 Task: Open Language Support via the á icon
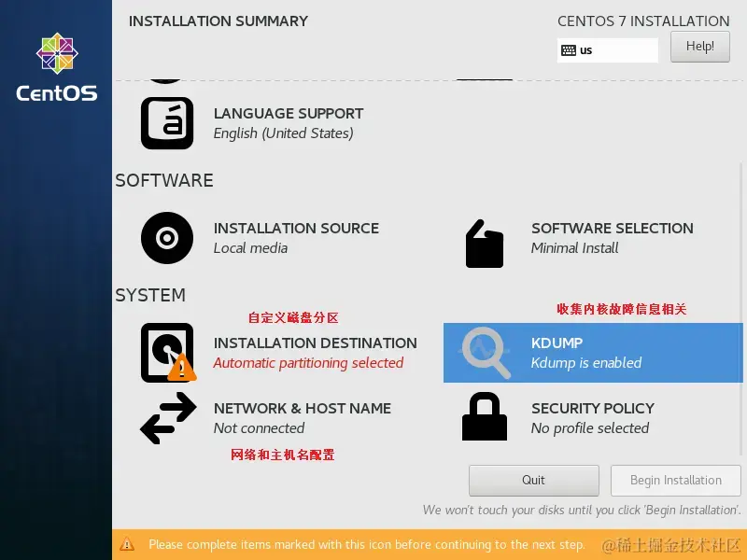tap(167, 123)
